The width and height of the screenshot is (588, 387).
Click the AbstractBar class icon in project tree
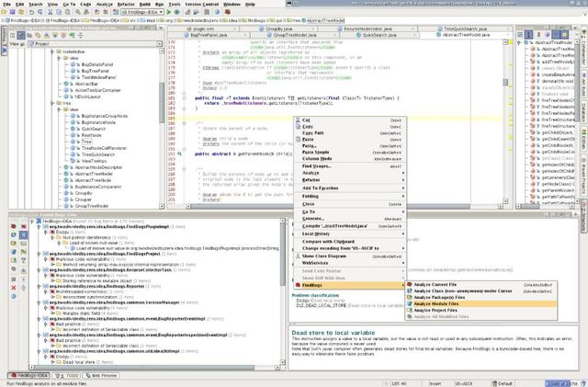66,84
